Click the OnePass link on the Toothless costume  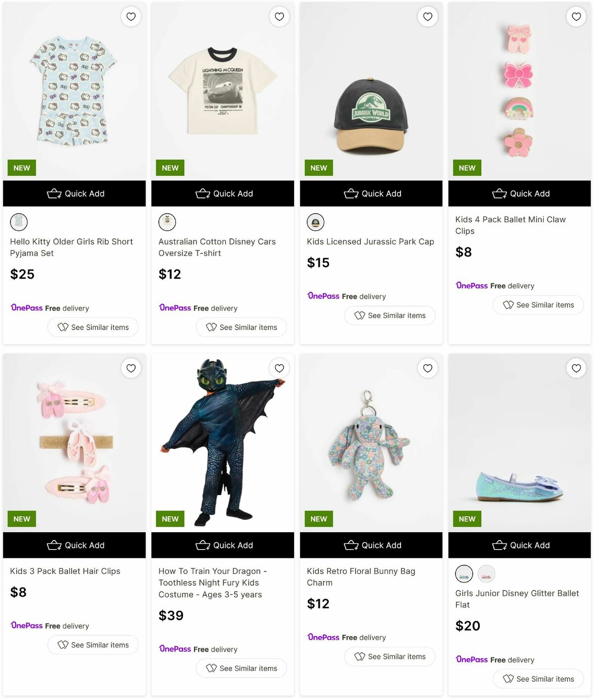(x=174, y=649)
